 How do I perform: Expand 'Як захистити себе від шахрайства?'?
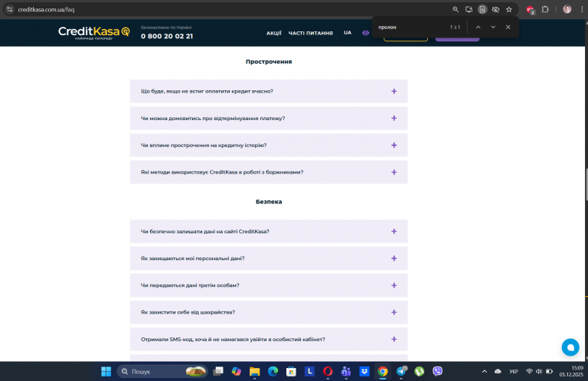click(269, 312)
